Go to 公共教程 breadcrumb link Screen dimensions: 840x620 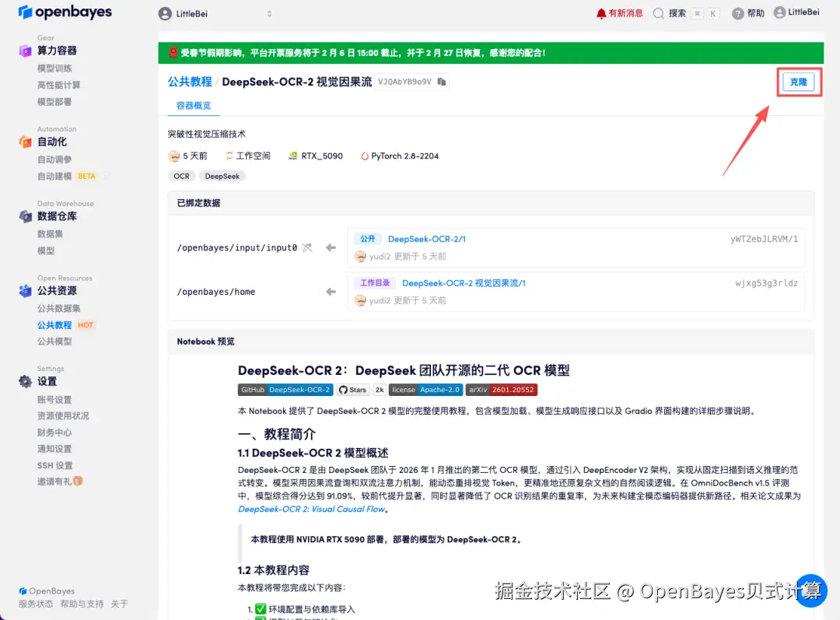[x=190, y=82]
